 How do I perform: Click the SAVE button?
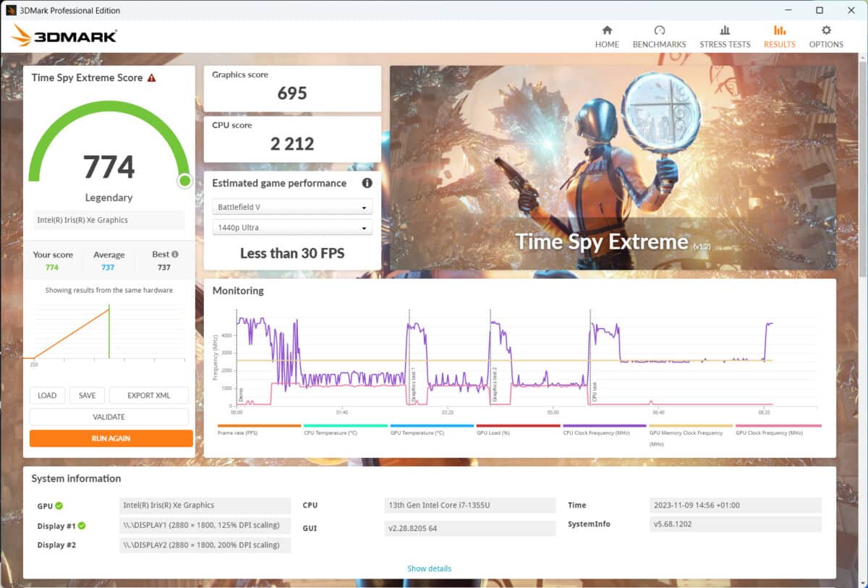tap(87, 396)
